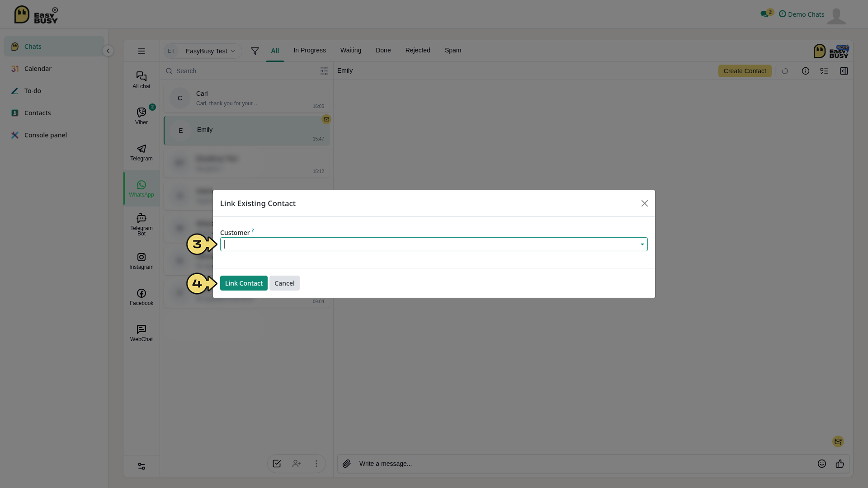Open the emoji picker
The image size is (868, 488).
point(822,464)
